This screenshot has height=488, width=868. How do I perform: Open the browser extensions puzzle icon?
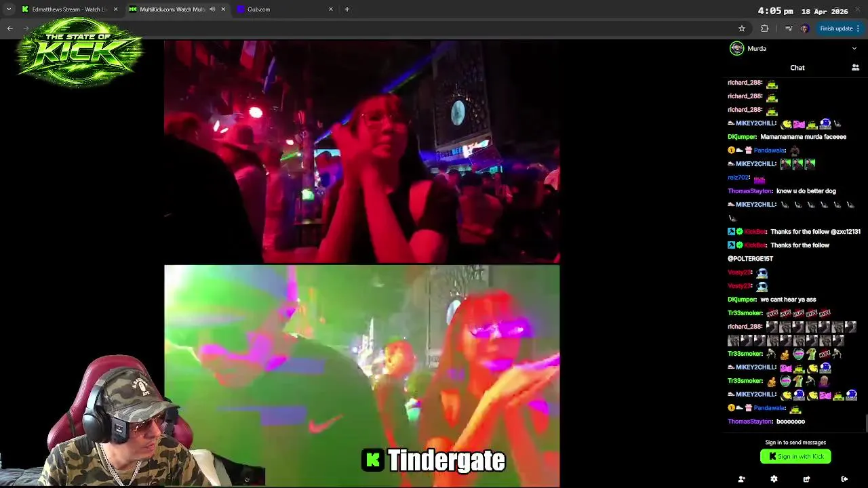[765, 28]
